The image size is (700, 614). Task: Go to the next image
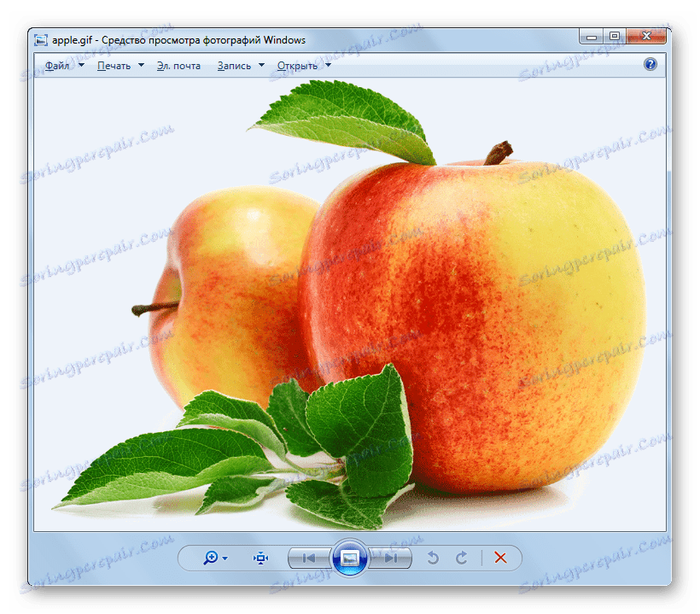coord(391,558)
